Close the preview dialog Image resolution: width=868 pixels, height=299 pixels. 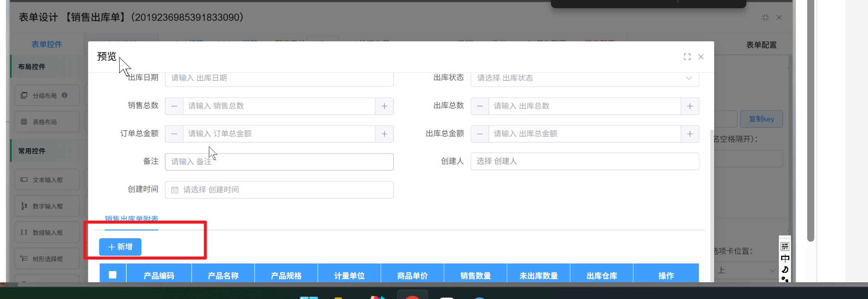tap(701, 57)
